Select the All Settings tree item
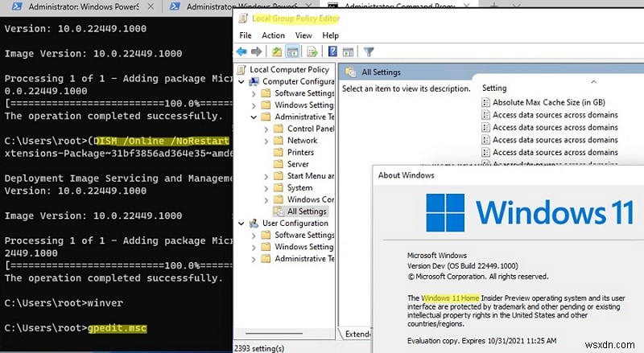 pyautogui.click(x=307, y=211)
